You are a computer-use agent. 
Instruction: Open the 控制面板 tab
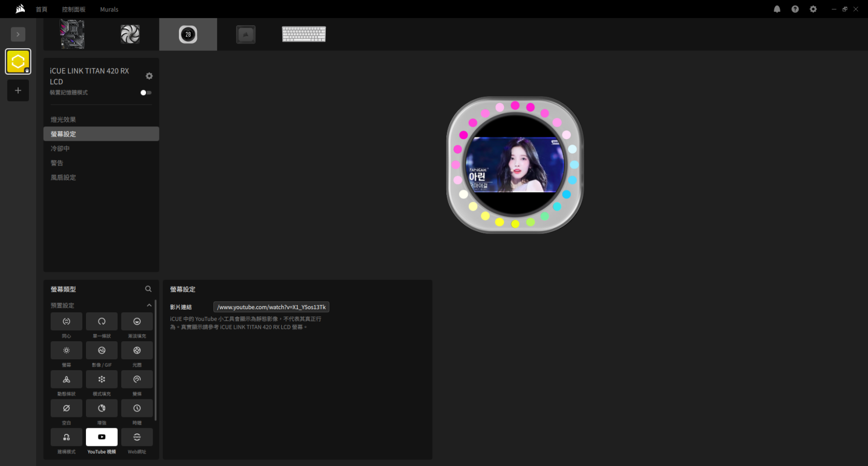[x=74, y=9]
